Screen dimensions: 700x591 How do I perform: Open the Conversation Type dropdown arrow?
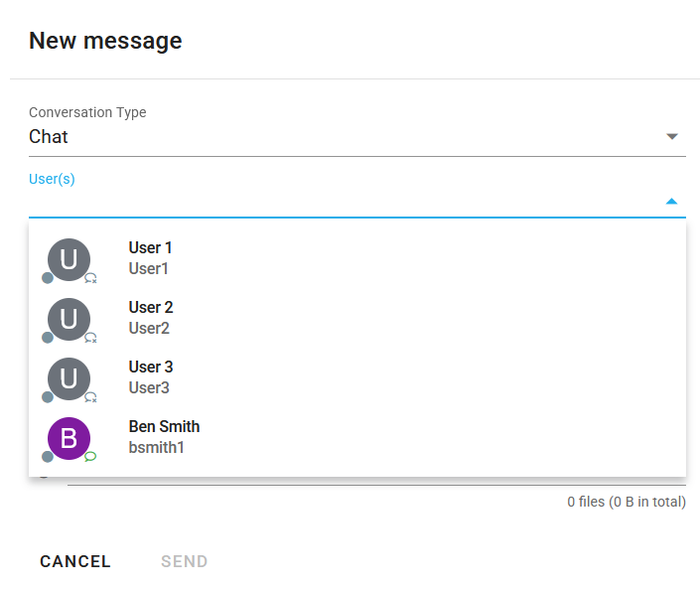(x=672, y=136)
